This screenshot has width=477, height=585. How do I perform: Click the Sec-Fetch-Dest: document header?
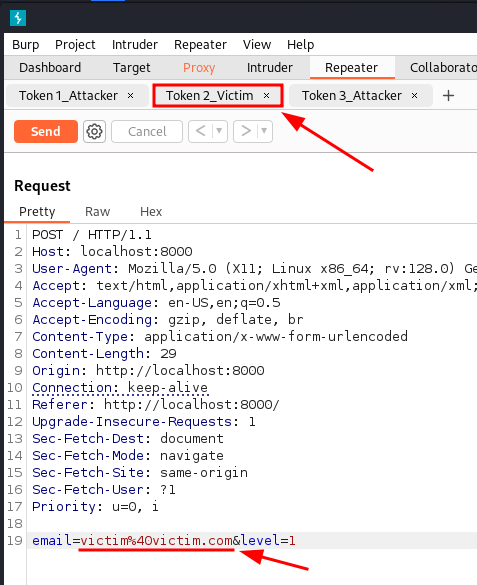click(128, 438)
